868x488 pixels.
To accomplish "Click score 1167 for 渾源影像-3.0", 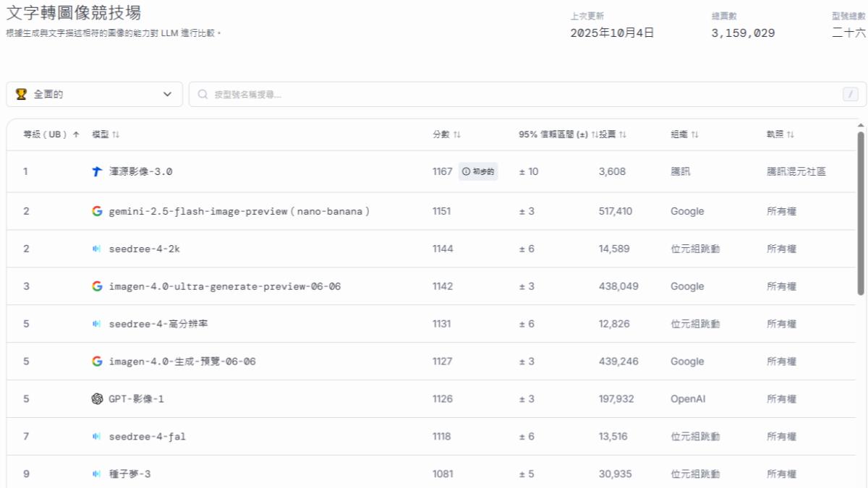I will pos(443,171).
